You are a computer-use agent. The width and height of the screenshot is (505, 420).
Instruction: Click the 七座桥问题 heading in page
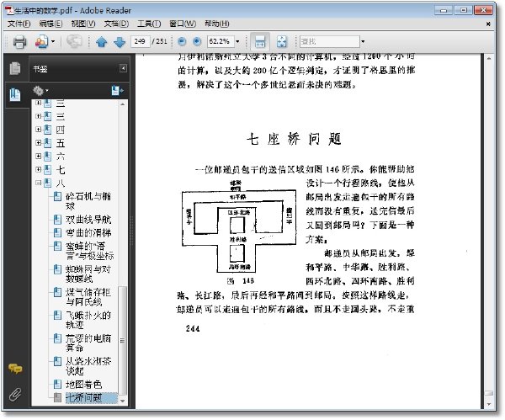tap(294, 140)
